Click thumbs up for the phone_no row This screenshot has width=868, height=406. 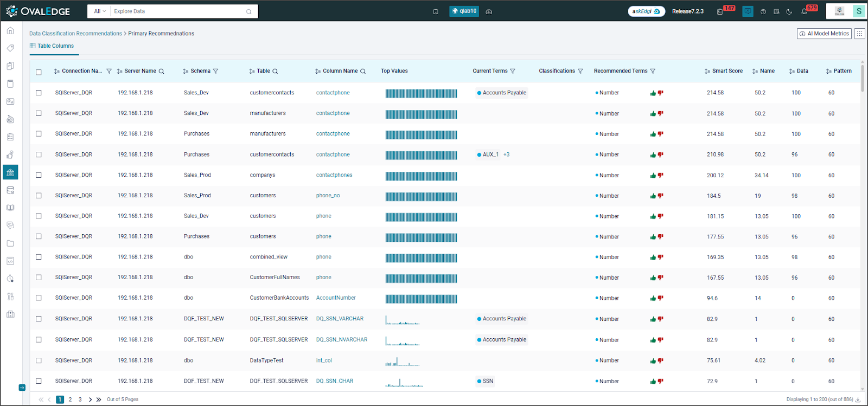pyautogui.click(x=653, y=196)
